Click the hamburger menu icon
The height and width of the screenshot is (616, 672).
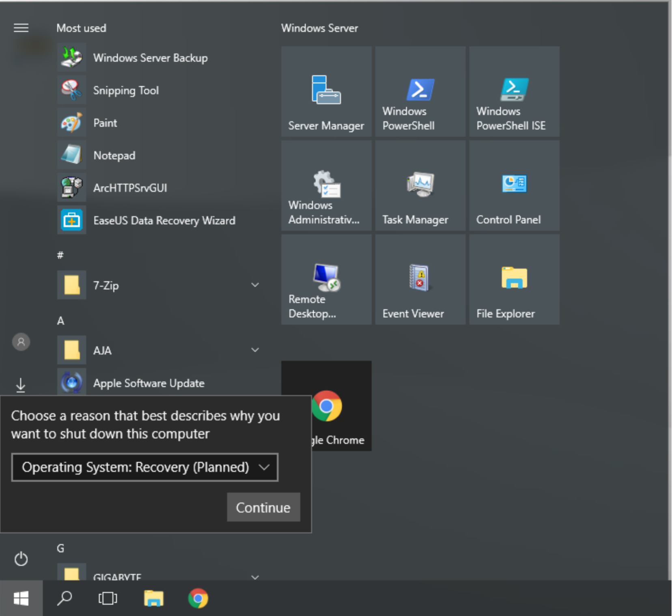tap(21, 28)
